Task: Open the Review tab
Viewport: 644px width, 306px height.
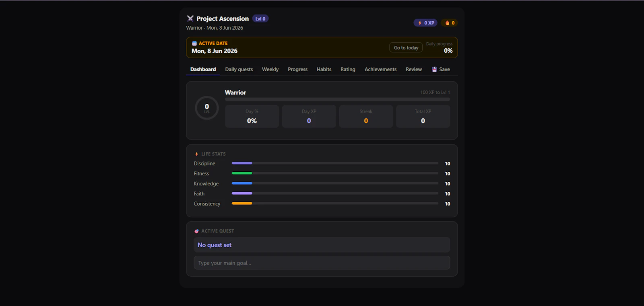Action: pyautogui.click(x=414, y=69)
